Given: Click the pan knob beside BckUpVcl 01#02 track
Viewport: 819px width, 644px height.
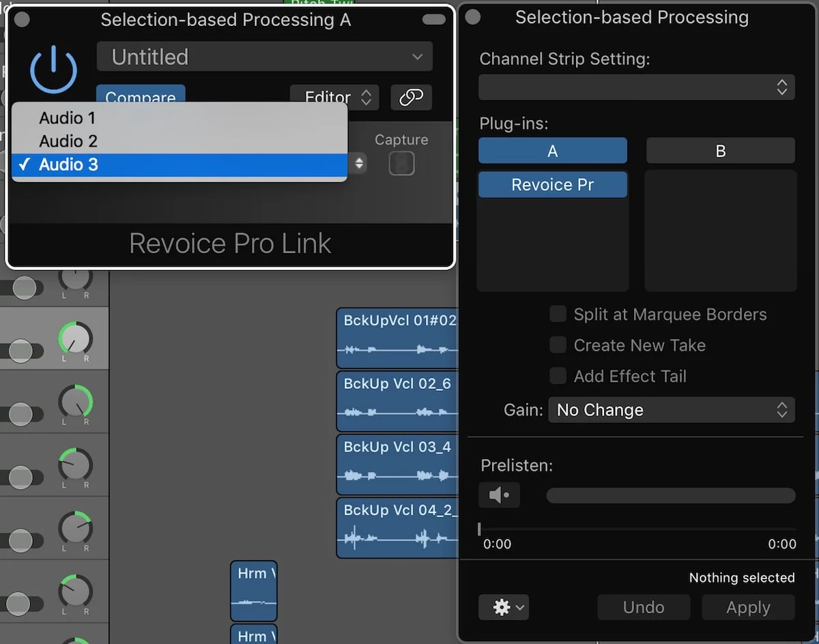Looking at the screenshot, I should point(75,338).
